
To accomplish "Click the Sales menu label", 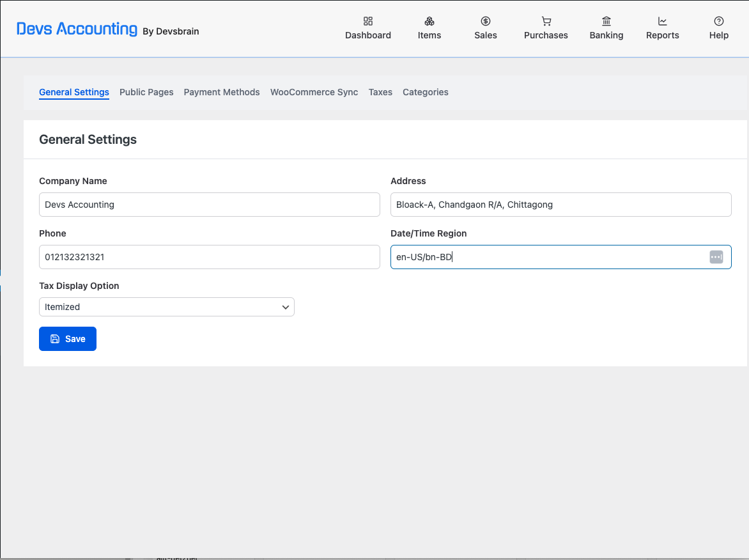I will tap(485, 35).
